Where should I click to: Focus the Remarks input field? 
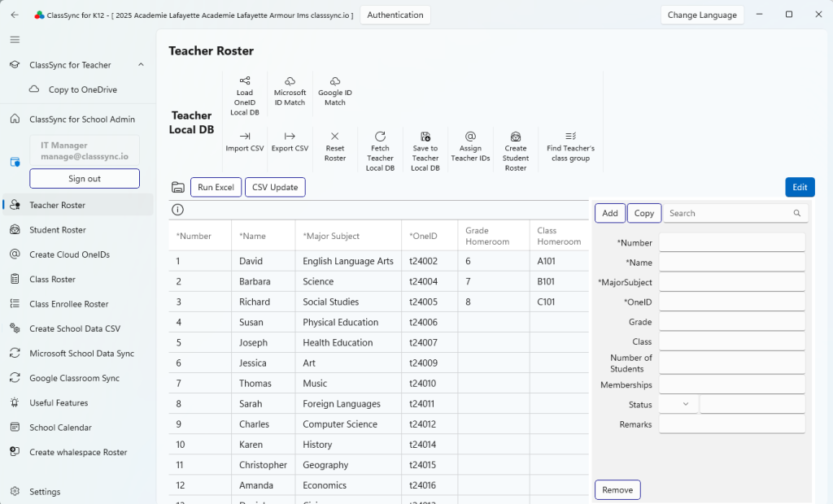pos(732,424)
